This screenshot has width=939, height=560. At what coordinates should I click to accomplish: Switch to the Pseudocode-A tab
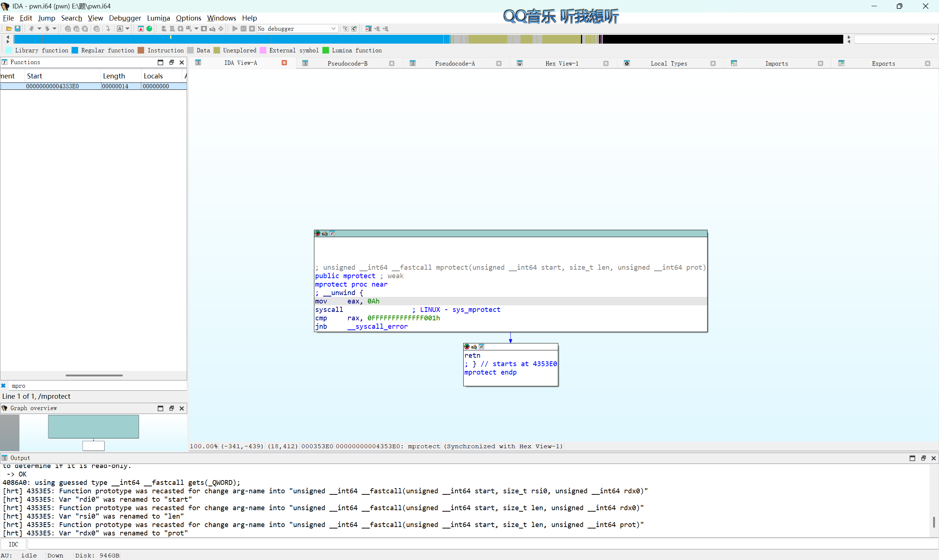tap(454, 63)
